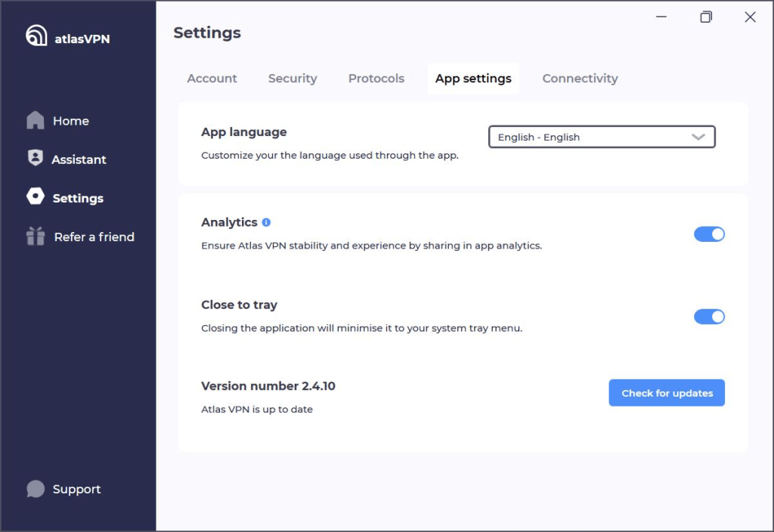Turn off Close to tray switch
This screenshot has width=774, height=532.
coord(709,317)
